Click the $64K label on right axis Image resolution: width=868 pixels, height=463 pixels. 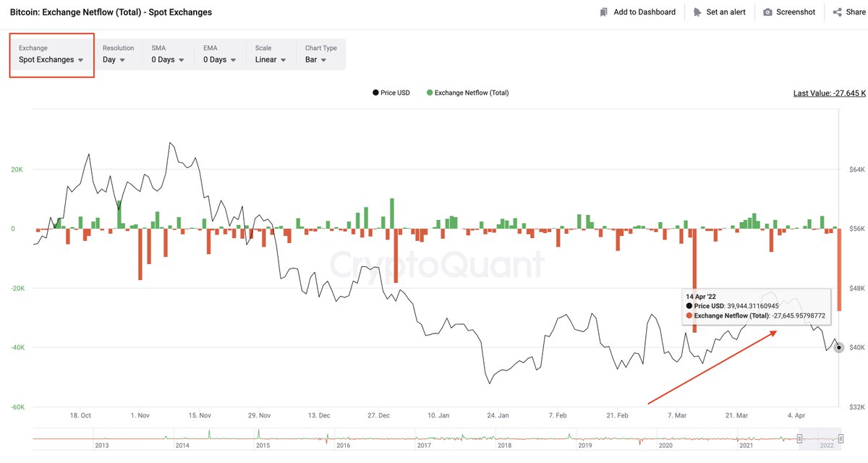click(856, 170)
